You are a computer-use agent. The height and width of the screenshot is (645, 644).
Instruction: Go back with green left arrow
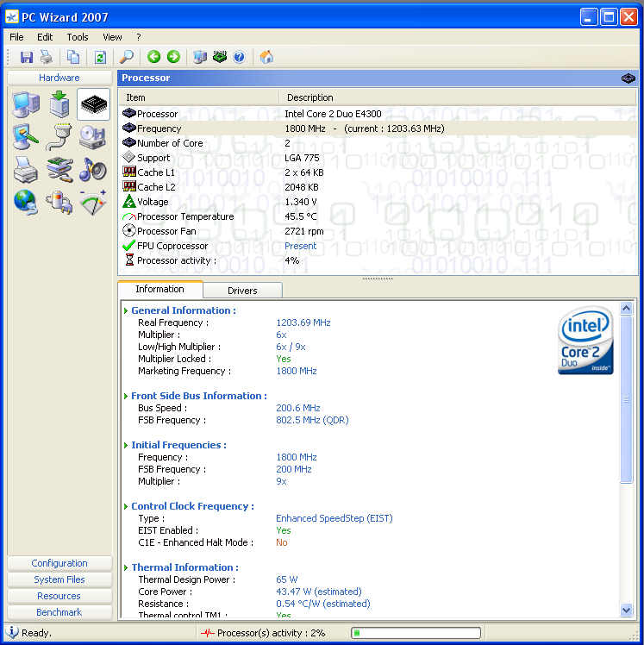pos(153,56)
